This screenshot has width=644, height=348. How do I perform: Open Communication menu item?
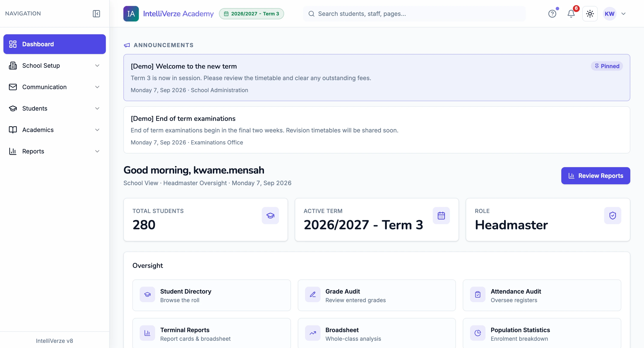pyautogui.click(x=54, y=87)
